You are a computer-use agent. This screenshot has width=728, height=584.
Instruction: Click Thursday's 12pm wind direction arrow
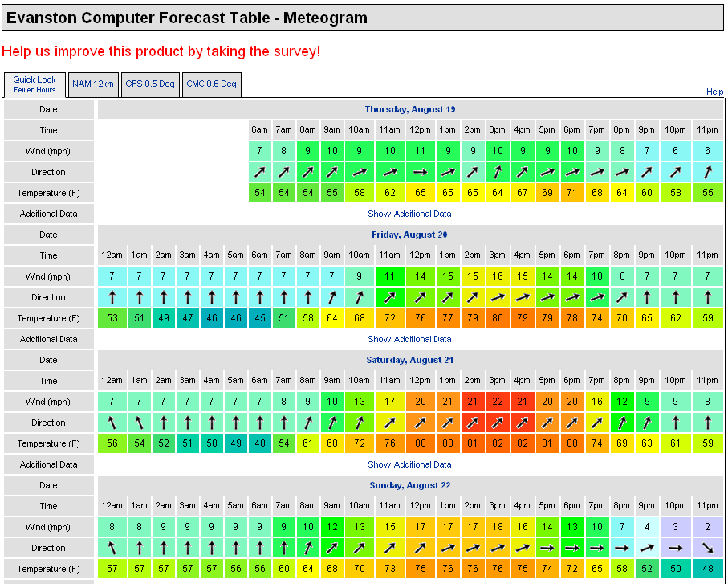pyautogui.click(x=420, y=172)
